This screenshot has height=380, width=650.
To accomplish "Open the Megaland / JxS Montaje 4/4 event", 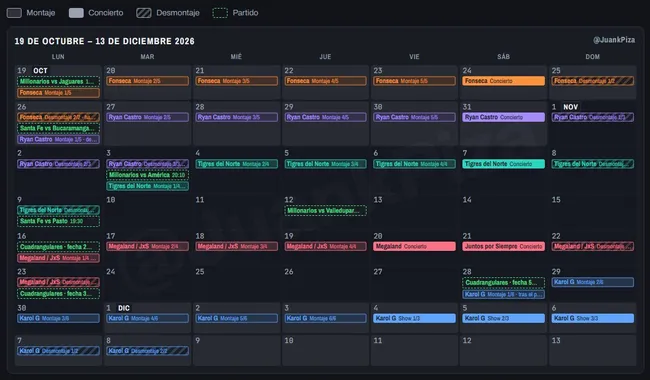I will coord(326,247).
